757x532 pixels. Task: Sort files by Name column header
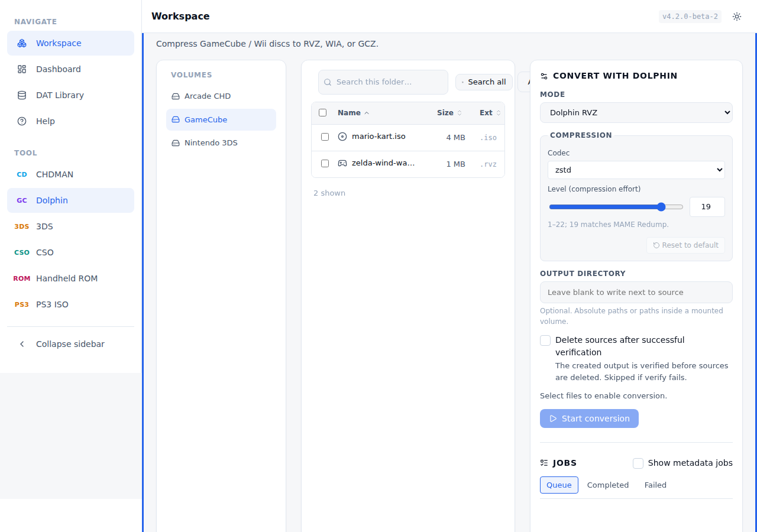353,113
